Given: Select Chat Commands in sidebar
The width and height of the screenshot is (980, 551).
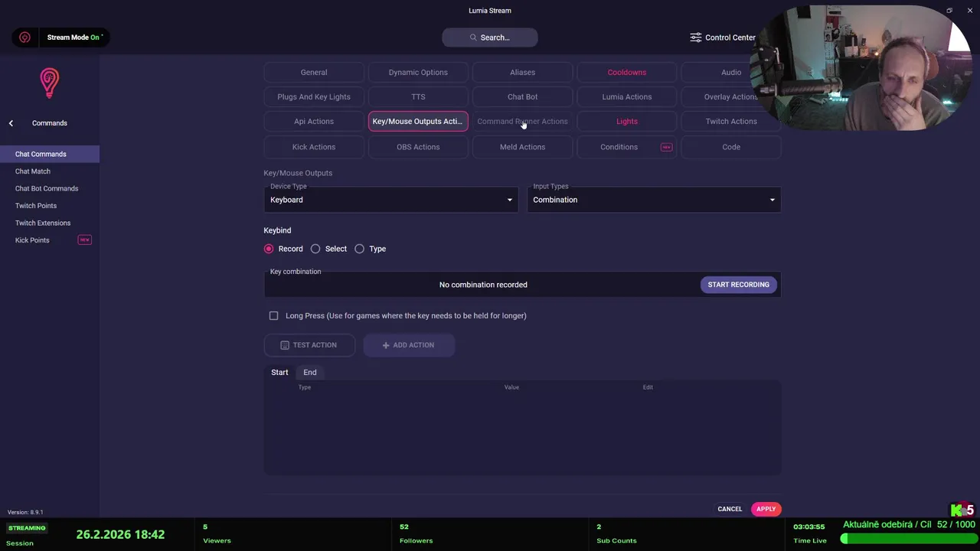Looking at the screenshot, I should 50,155.
